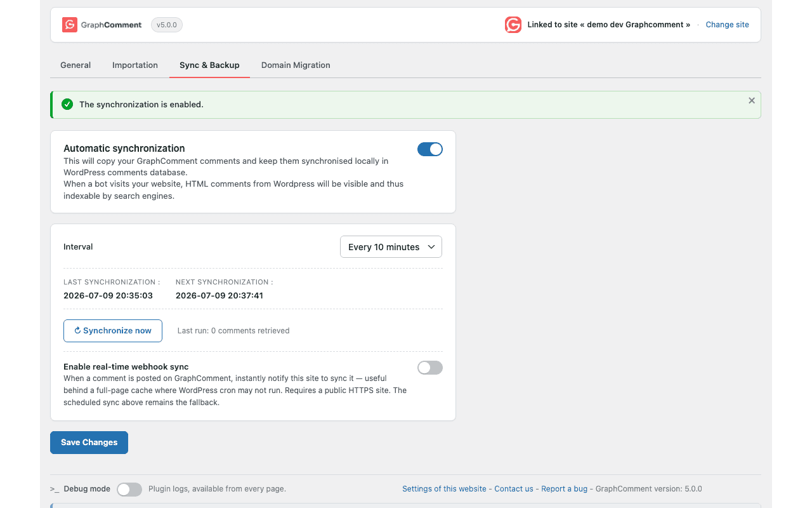Click the v5.0.0 version badge
The width and height of the screenshot is (812, 508).
tap(167, 25)
